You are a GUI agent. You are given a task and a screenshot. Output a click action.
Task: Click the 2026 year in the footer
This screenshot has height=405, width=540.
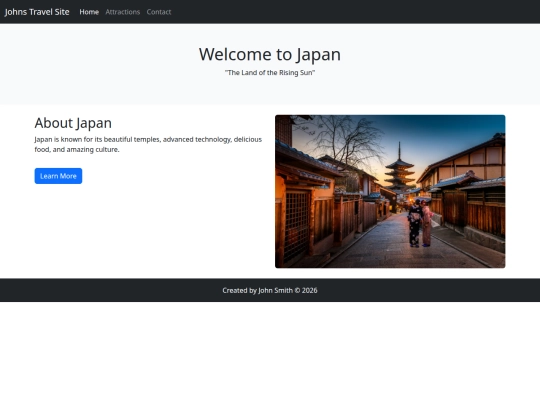coord(310,290)
